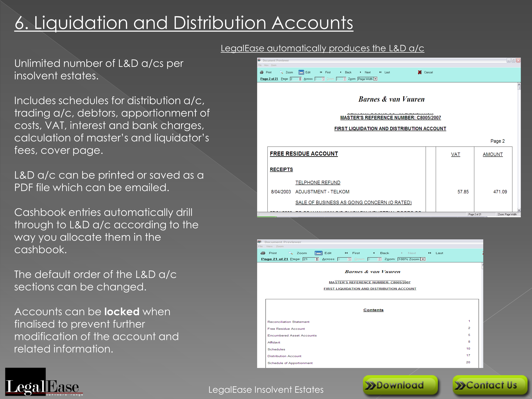532x399 pixels.
Task: Click 'Distribution Account' in Contents
Action: click(284, 356)
